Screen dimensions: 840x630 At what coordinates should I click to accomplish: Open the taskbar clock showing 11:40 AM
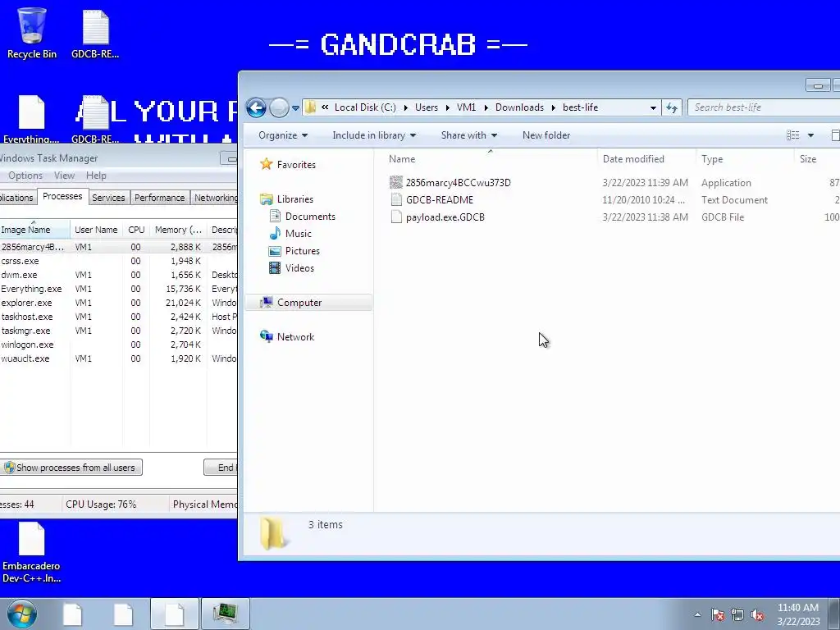tap(798, 614)
